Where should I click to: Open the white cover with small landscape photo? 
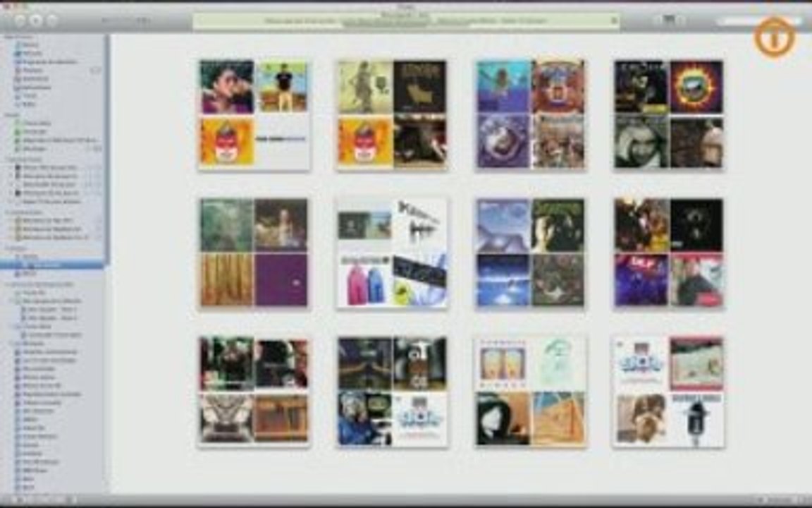point(365,225)
